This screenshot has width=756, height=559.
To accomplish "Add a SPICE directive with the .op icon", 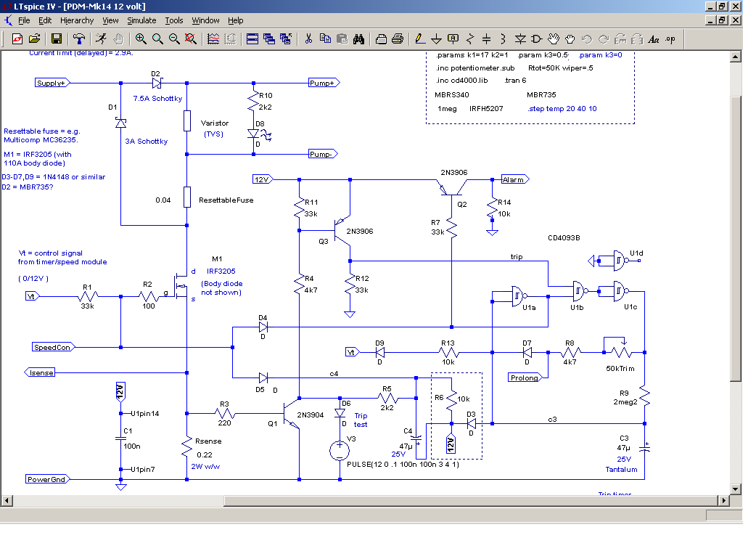I will tap(670, 39).
